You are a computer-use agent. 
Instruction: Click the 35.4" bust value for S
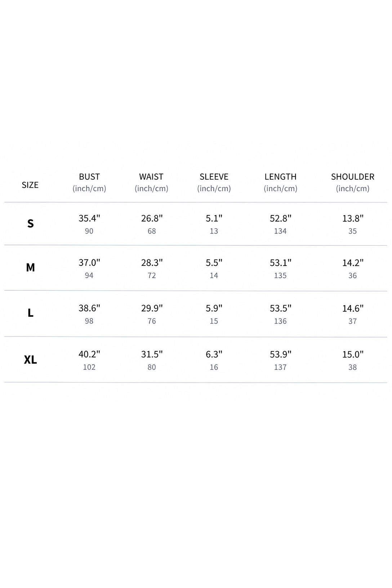(89, 218)
